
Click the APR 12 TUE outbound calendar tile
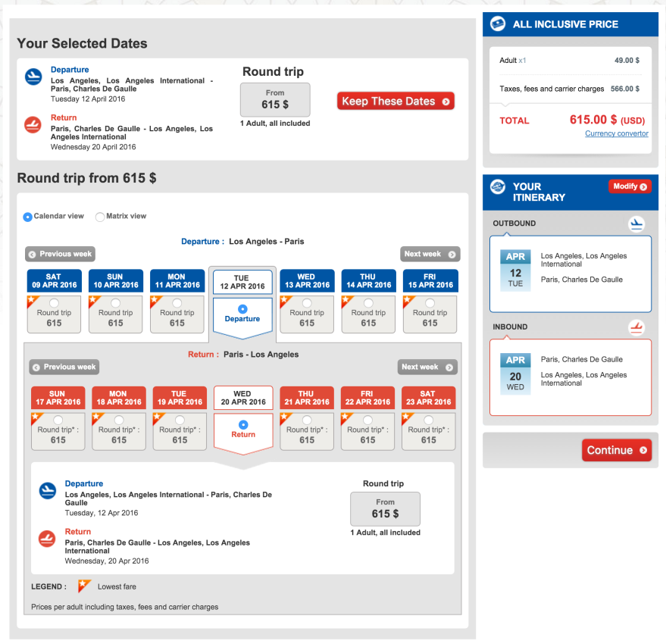coord(515,270)
